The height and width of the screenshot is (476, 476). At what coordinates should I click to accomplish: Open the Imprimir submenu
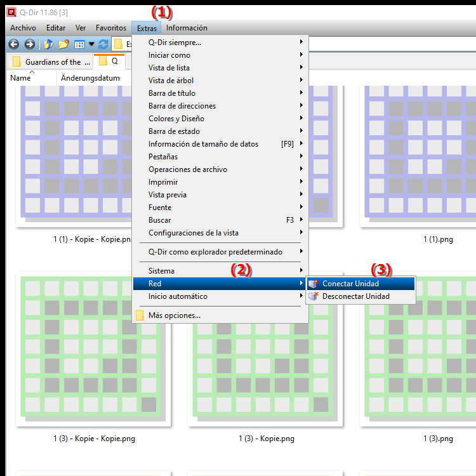(x=221, y=182)
